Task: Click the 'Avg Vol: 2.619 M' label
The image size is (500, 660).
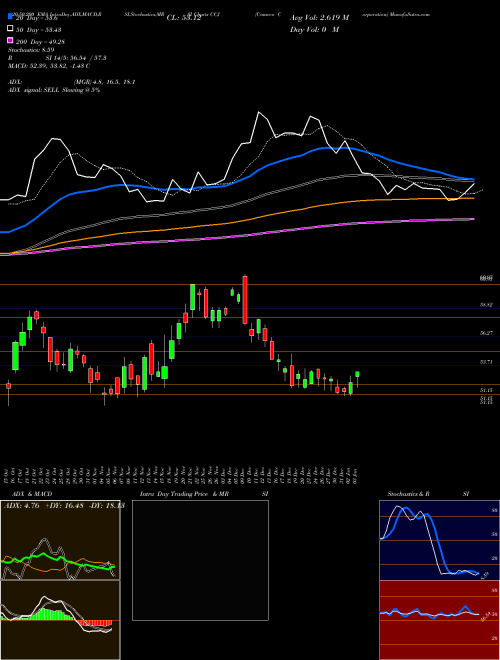Action: point(319,18)
